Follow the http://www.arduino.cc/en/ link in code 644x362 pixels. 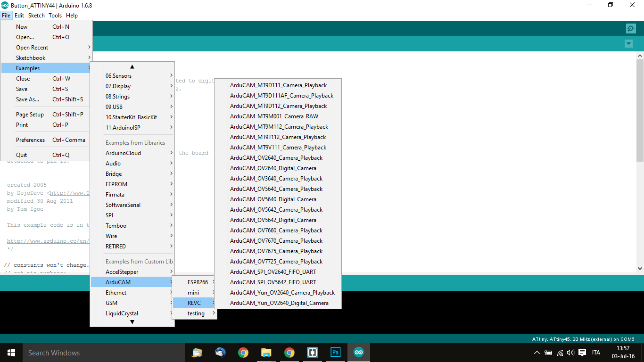point(48,241)
